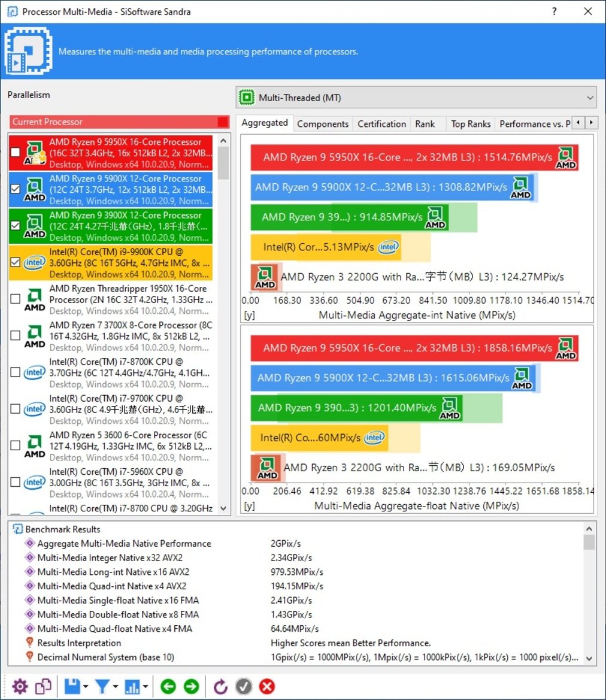Click tab strip scroll-left arrow
The height and width of the screenshot is (700, 606).
[x=578, y=122]
